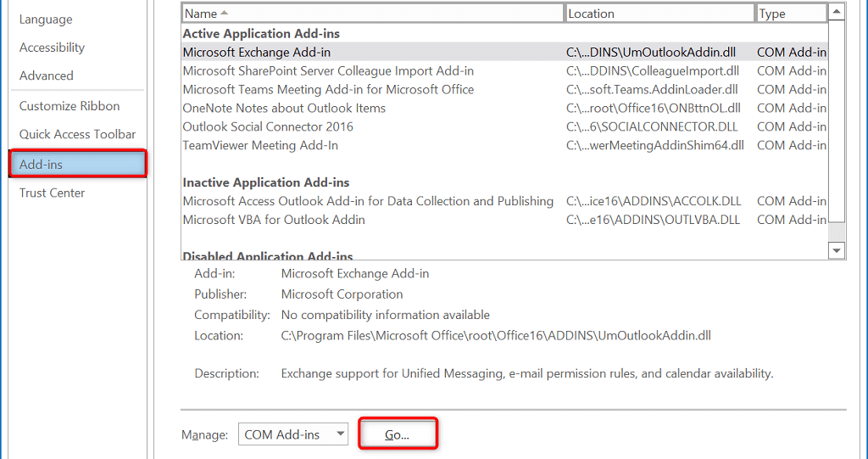Select TeamViewer Meeting Add-In row
The image size is (868, 459).
tap(504, 146)
